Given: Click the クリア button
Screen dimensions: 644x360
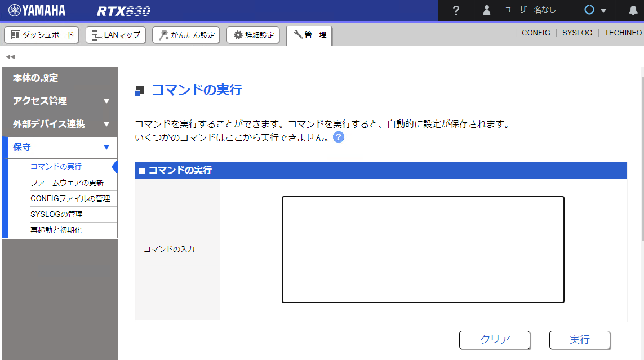Looking at the screenshot, I should [495, 340].
